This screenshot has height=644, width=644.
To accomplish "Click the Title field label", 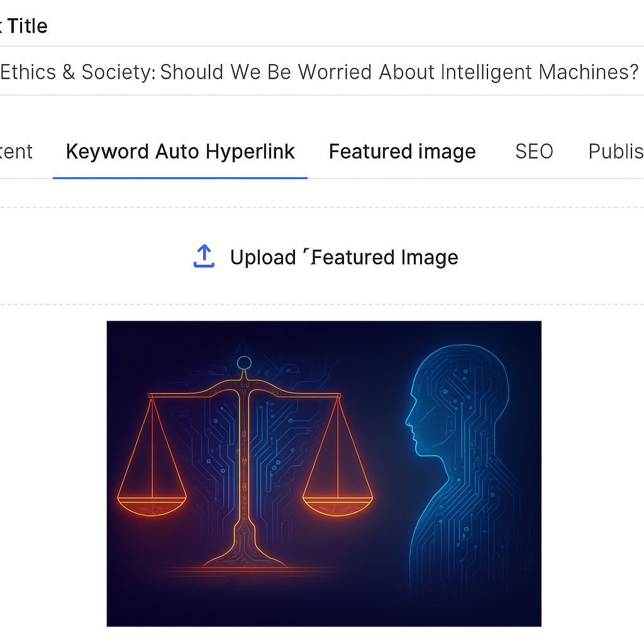I will [26, 26].
